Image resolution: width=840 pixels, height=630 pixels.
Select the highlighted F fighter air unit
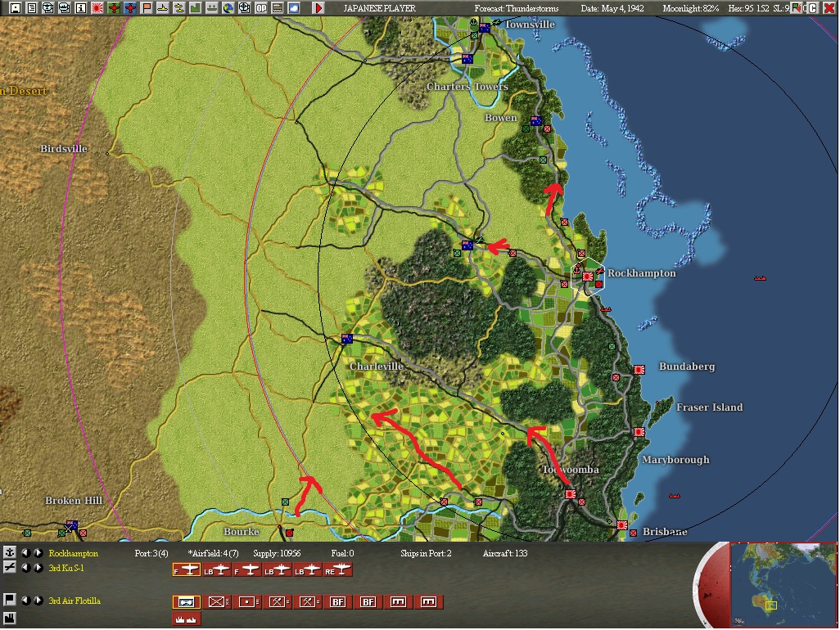tap(187, 570)
